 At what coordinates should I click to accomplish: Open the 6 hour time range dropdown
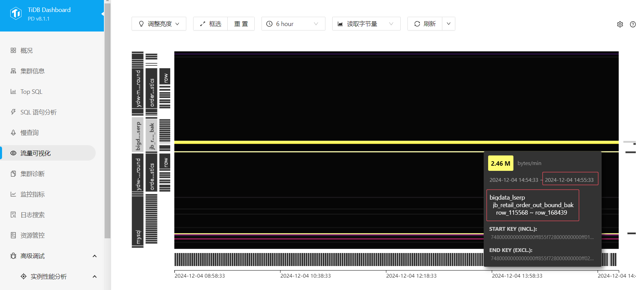(293, 24)
